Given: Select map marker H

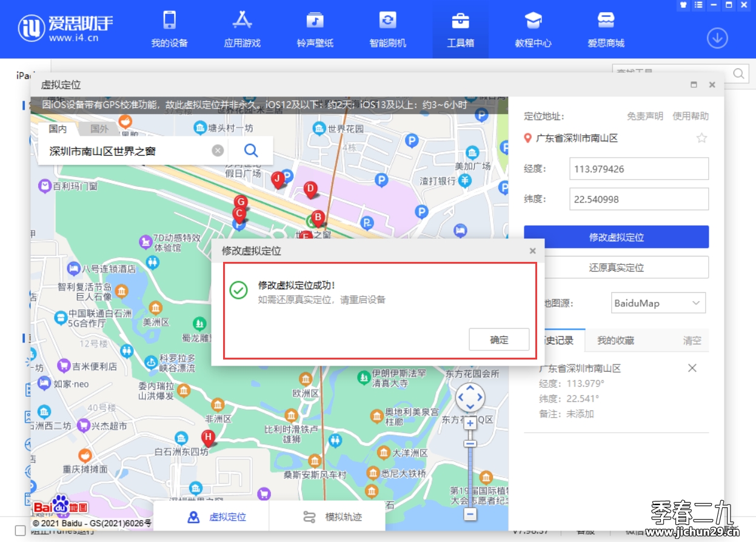Looking at the screenshot, I should [x=208, y=437].
